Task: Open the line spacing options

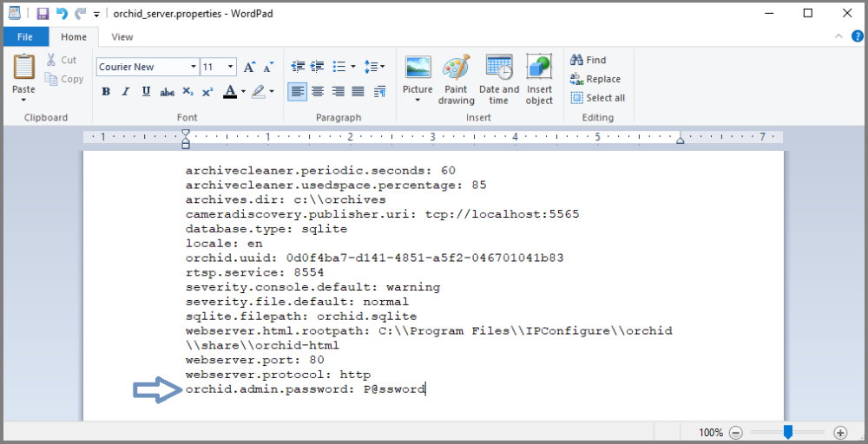Action: click(374, 67)
